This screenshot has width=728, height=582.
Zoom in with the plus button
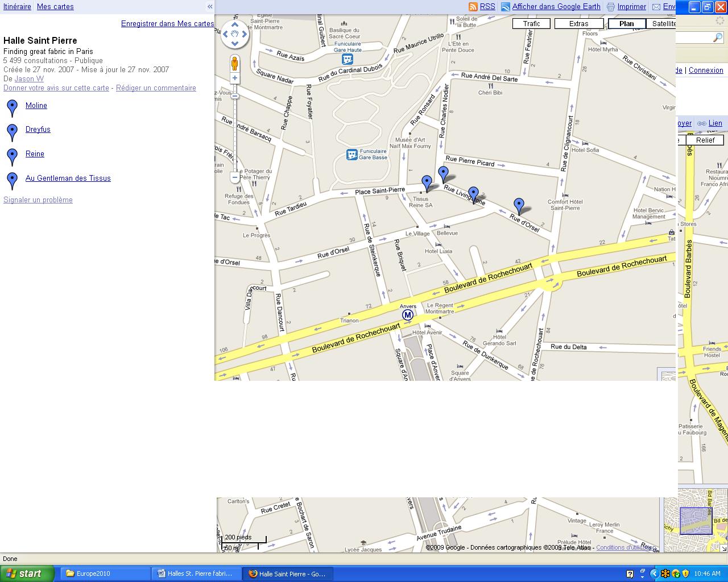[x=234, y=78]
